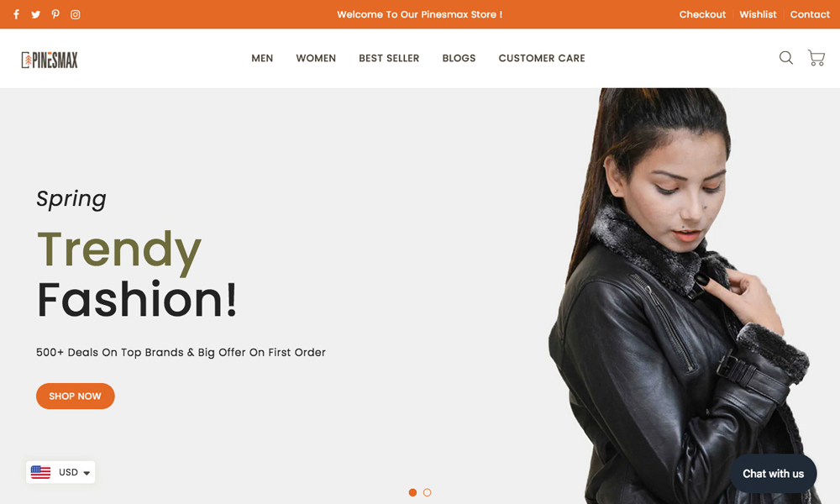The image size is (840, 504).
Task: Open the Facebook social icon
Action: [17, 14]
